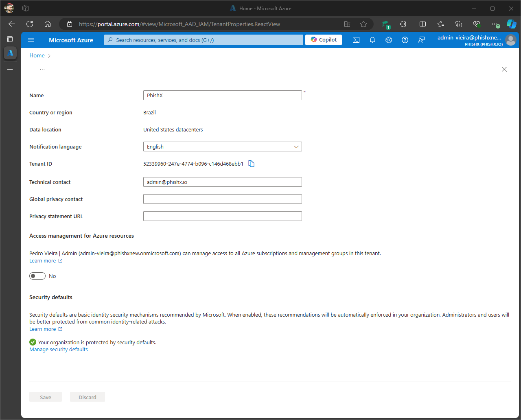This screenshot has width=521, height=420.
Task: Open Azure portal hamburger menu
Action: pos(31,40)
